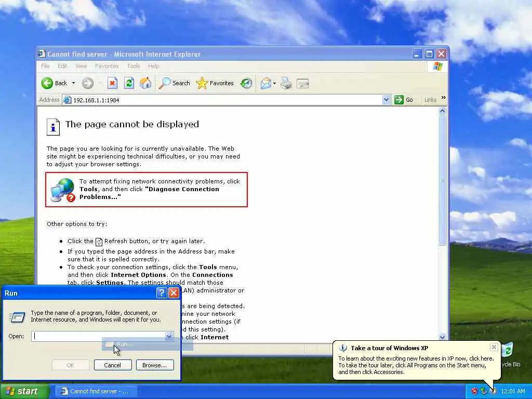Image resolution: width=532 pixels, height=399 pixels.
Task: Click the Back arrow icon in Internet Explorer
Action: 47,83
